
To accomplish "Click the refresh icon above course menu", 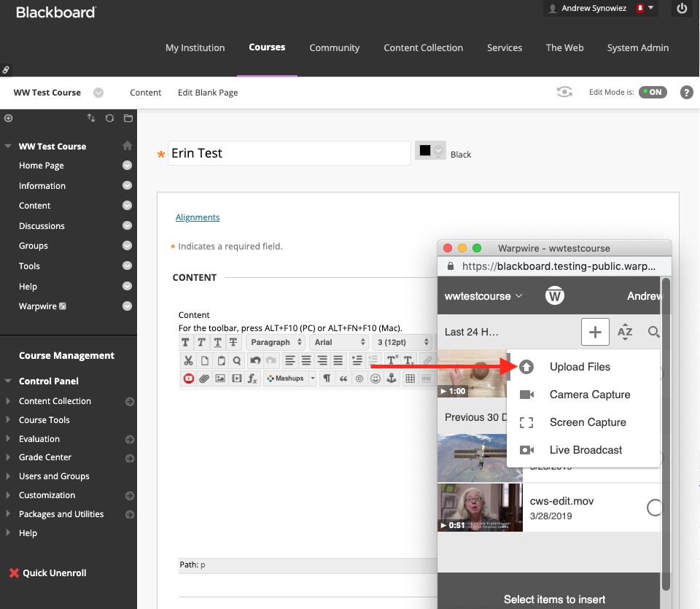I will [109, 118].
